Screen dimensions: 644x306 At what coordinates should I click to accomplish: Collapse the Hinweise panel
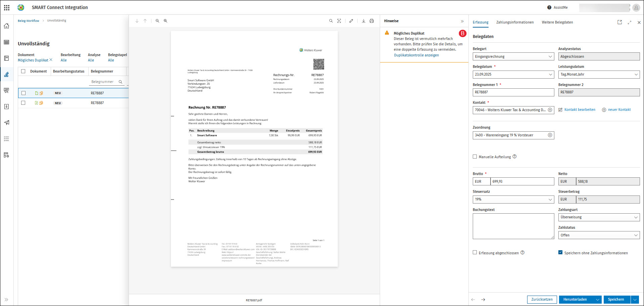pos(462,21)
